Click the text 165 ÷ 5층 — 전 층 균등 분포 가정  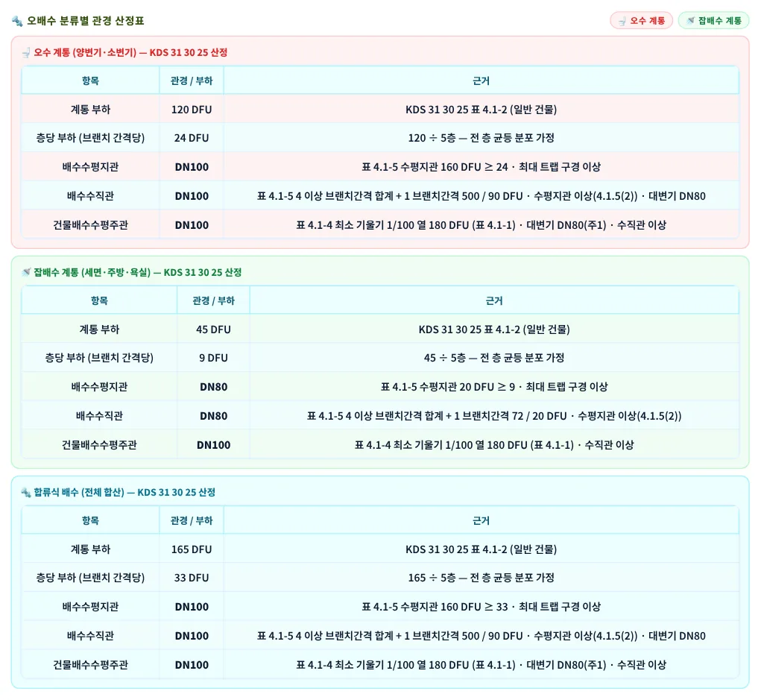(x=481, y=578)
